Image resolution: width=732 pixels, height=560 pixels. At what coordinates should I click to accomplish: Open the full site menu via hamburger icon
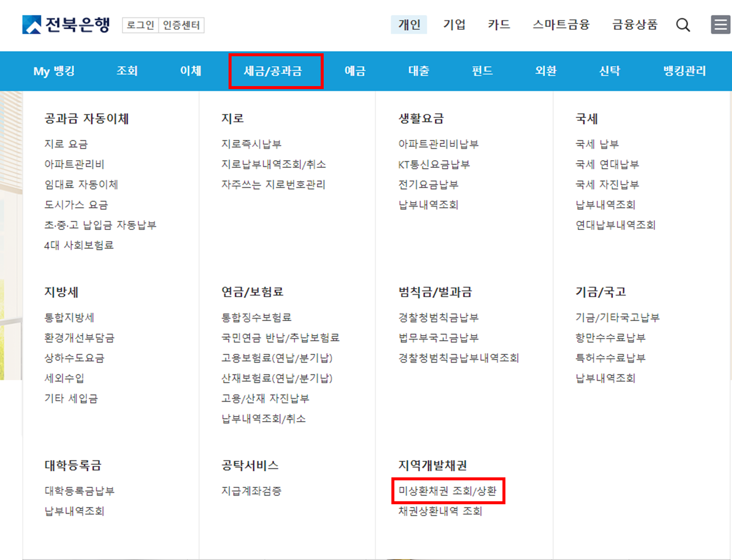(720, 25)
